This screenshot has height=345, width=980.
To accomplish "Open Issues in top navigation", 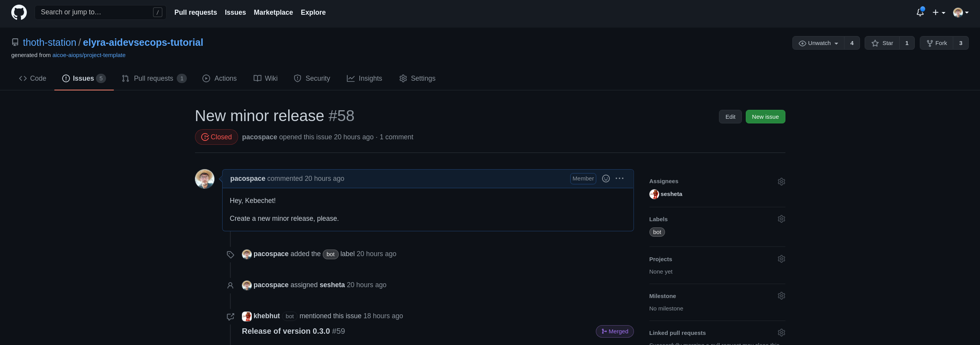I will pos(235,12).
